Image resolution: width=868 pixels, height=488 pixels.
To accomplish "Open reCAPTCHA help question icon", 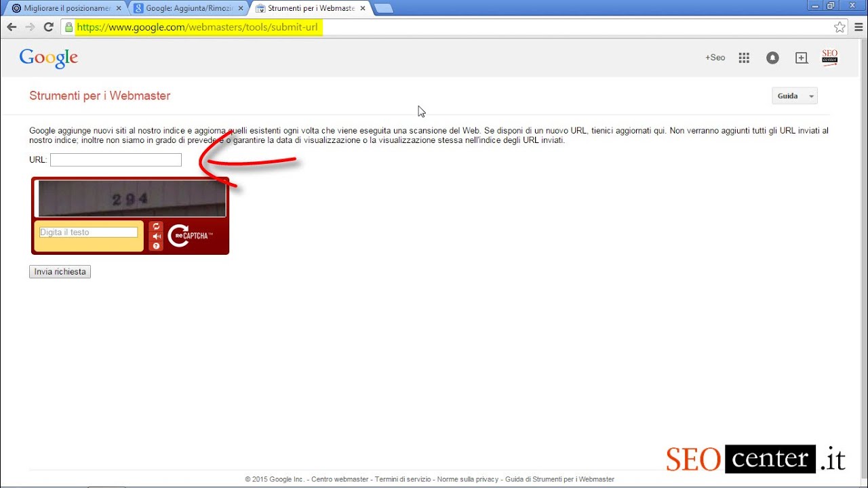I will point(156,246).
